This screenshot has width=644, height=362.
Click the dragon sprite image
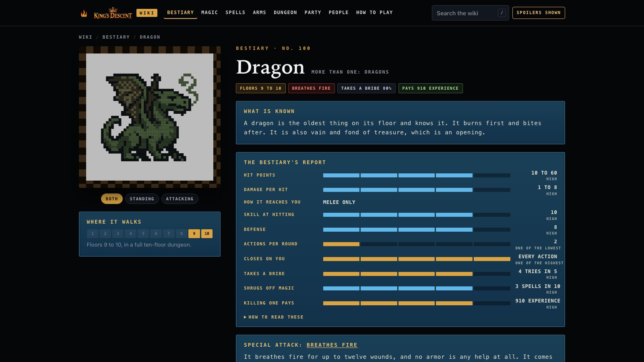[150, 117]
